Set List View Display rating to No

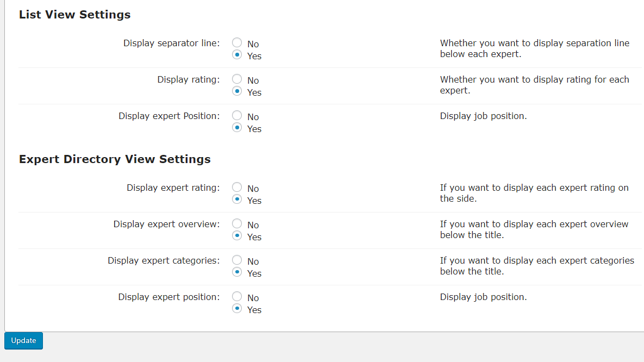237,79
